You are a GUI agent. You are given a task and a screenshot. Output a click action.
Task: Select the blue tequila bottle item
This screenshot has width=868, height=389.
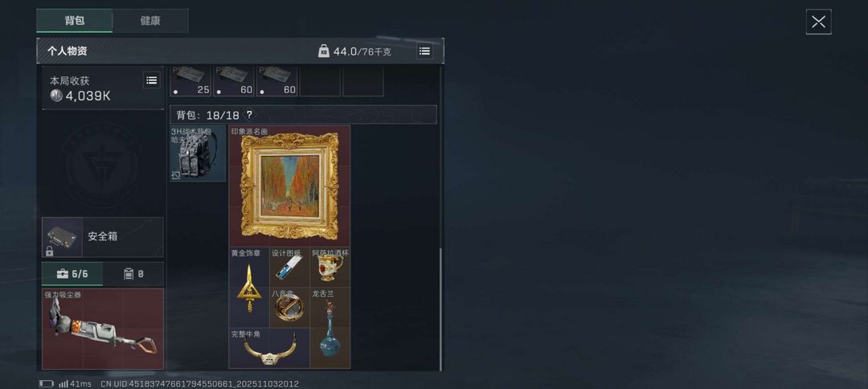point(330,328)
